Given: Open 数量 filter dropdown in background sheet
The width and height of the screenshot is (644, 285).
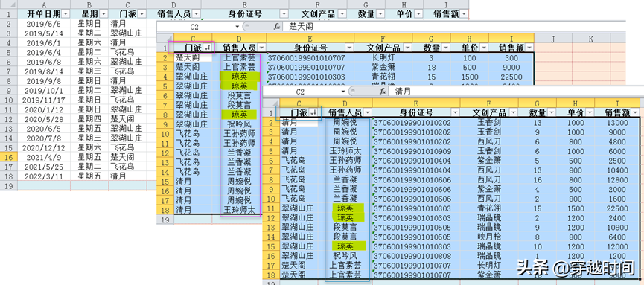Looking at the screenshot, I should [380, 14].
